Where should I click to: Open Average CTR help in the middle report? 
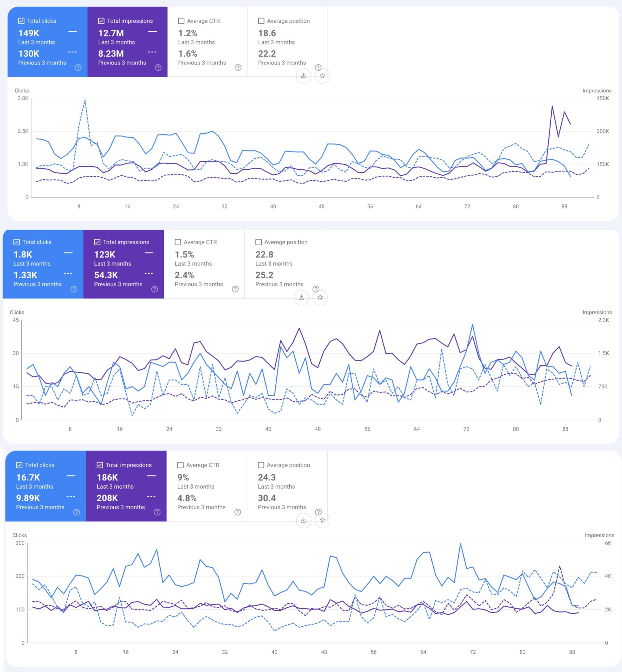235,289
